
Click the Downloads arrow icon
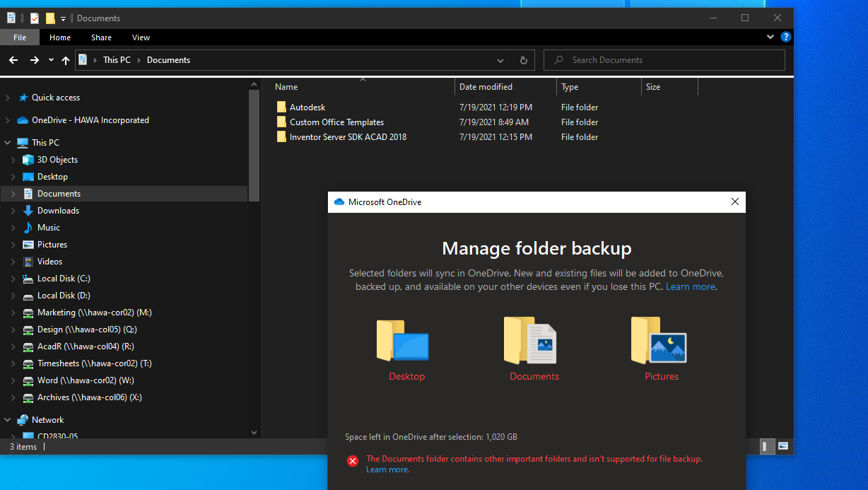28,211
